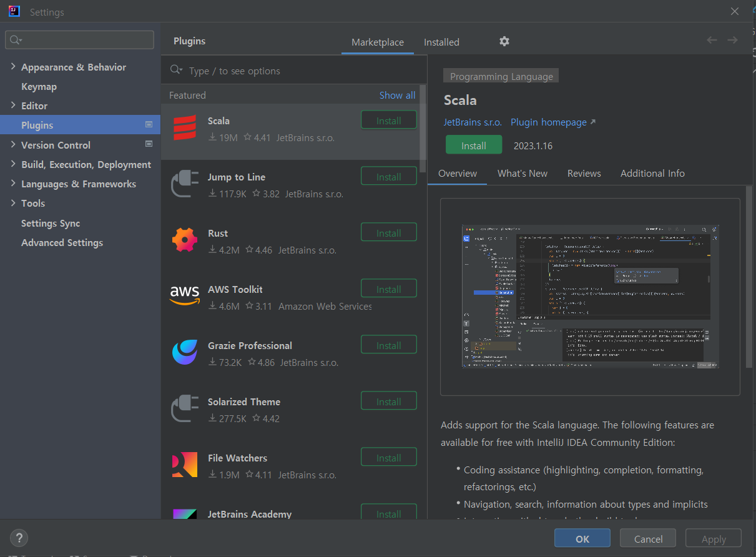
Task: Click the back navigation arrow
Action: tap(712, 40)
